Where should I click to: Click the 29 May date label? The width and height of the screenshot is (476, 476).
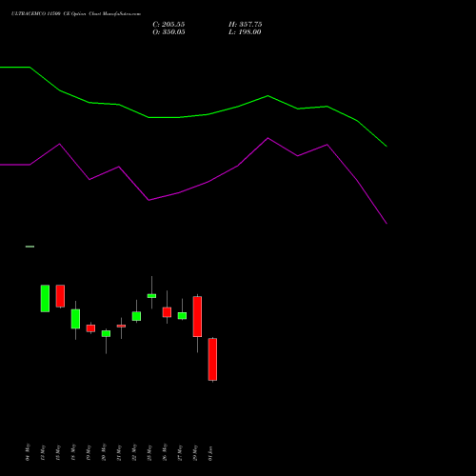click(195, 452)
